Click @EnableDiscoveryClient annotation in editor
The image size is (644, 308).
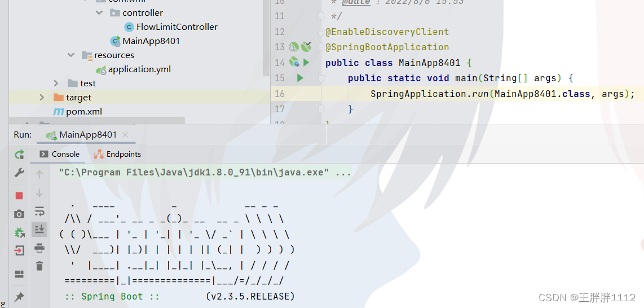[x=387, y=32]
